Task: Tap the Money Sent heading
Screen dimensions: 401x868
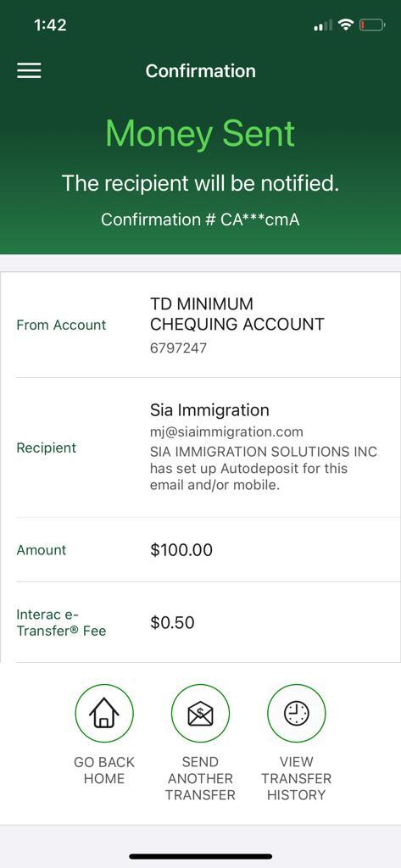Action: click(200, 133)
